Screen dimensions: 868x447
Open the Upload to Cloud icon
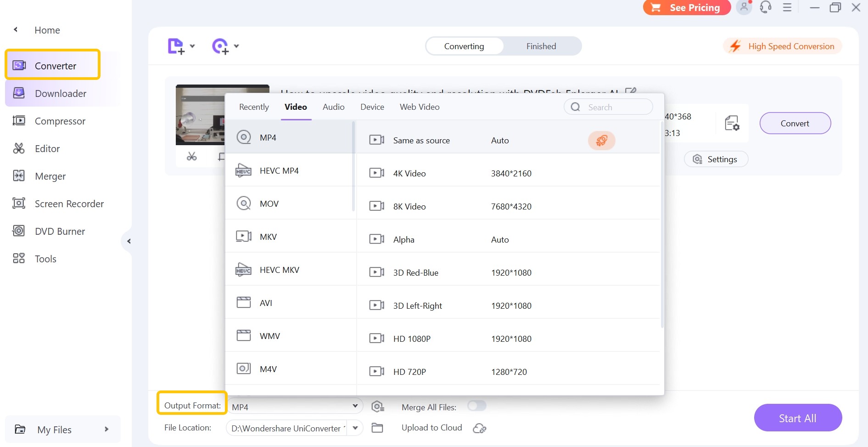click(480, 428)
